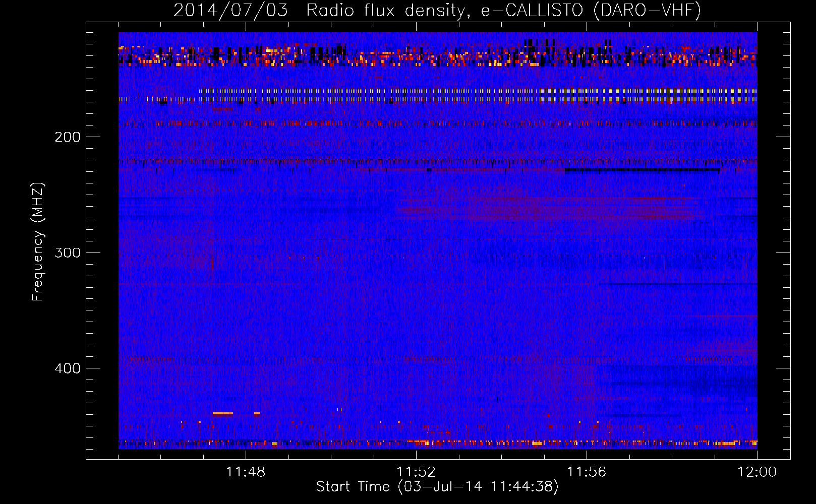The image size is (816, 504).
Task: Click the 11:48 time tick label
Action: [x=246, y=472]
